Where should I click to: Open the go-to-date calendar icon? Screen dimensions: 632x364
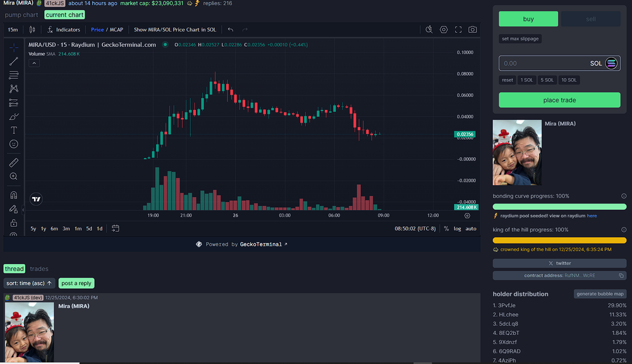pyautogui.click(x=115, y=229)
